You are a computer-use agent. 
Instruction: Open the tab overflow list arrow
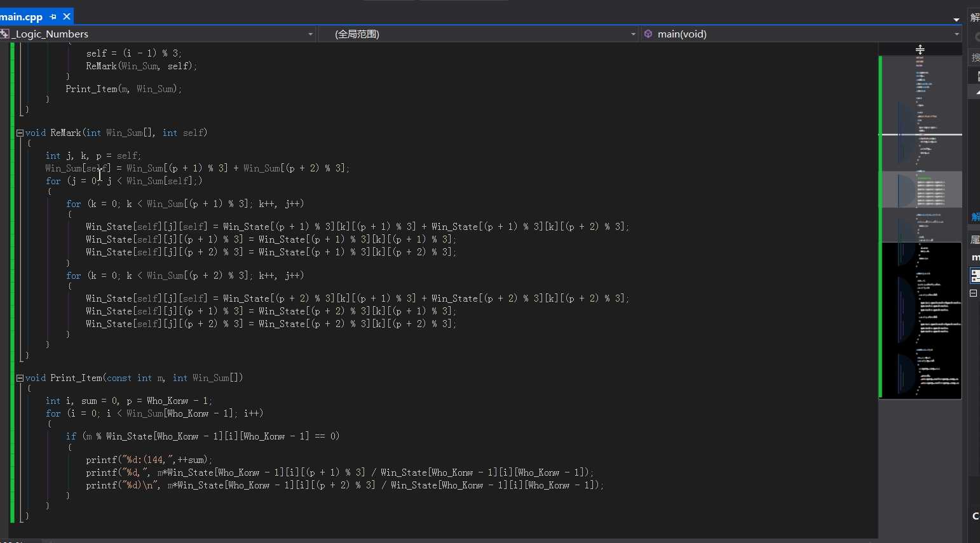coord(956,19)
